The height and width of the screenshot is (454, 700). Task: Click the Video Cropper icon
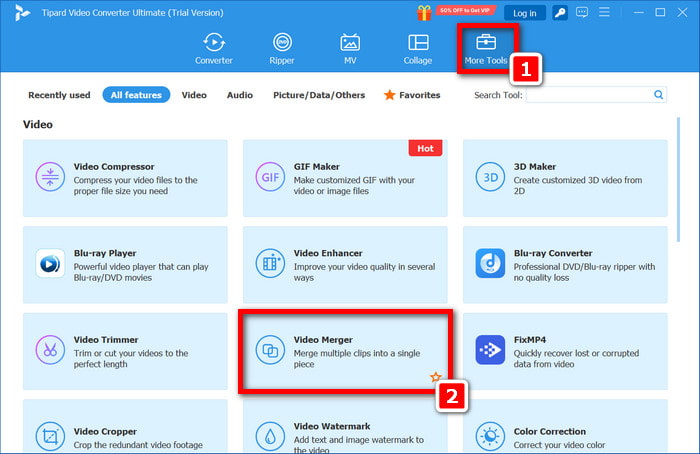pyautogui.click(x=50, y=437)
